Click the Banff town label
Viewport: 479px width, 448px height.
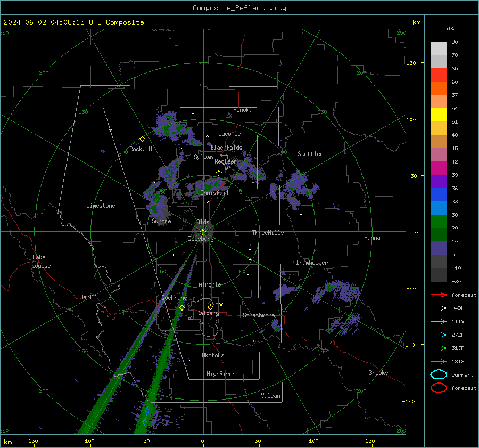88,297
